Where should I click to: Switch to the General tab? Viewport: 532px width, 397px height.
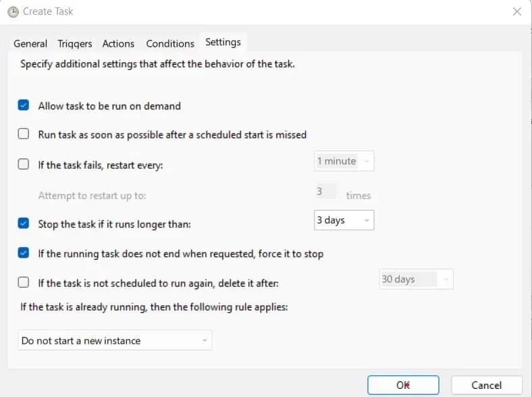30,43
